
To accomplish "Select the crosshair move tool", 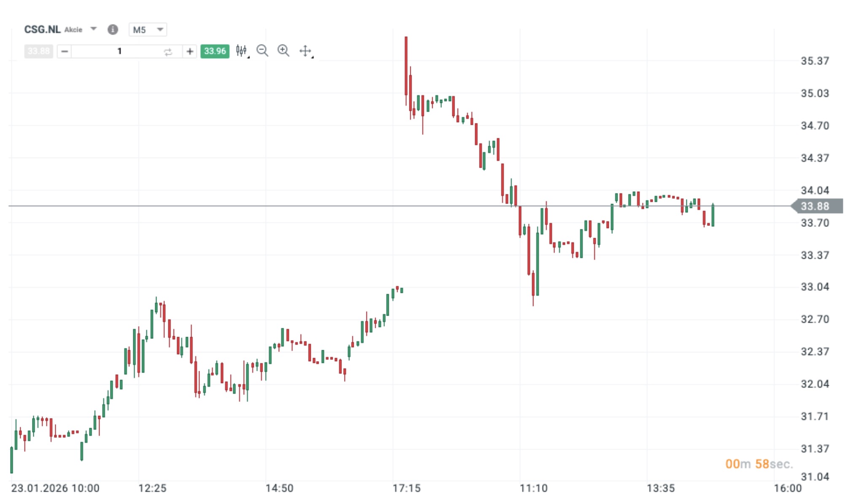I will [x=305, y=51].
